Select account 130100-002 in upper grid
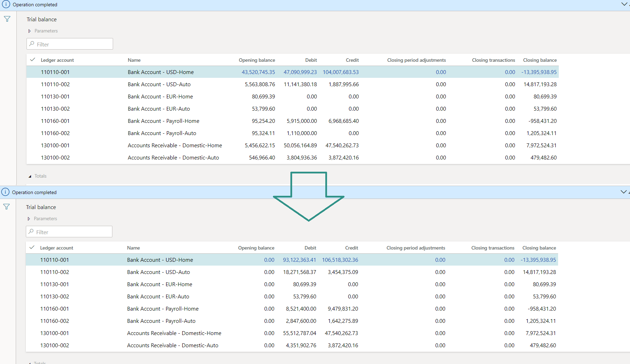Viewport: 630px width, 364px height. click(55, 157)
